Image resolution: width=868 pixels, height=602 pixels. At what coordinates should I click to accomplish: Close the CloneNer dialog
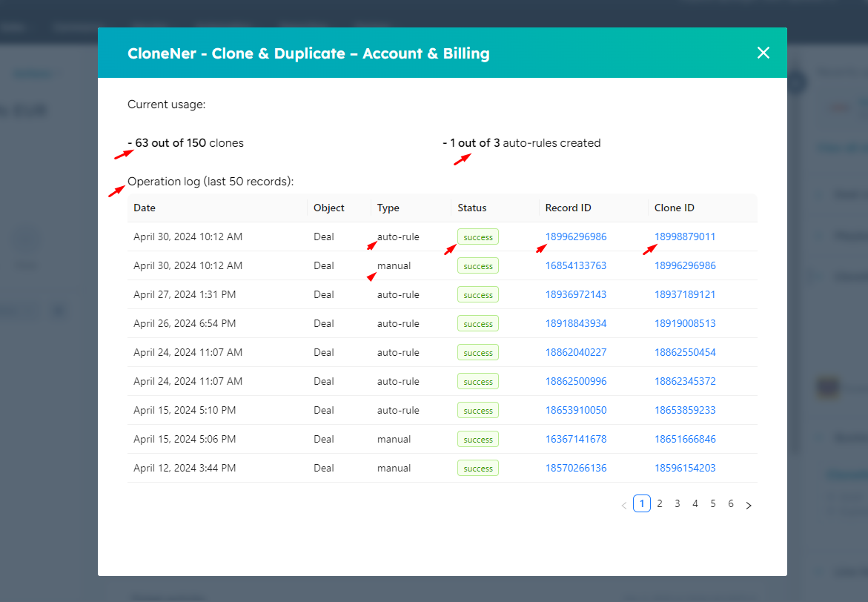(x=763, y=53)
